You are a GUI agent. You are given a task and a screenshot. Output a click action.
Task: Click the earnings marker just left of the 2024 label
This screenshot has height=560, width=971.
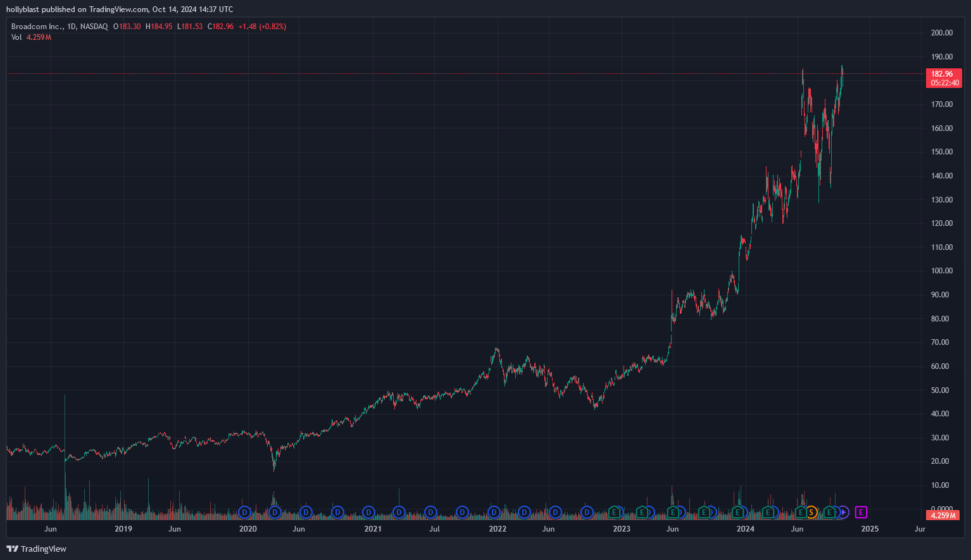(737, 512)
